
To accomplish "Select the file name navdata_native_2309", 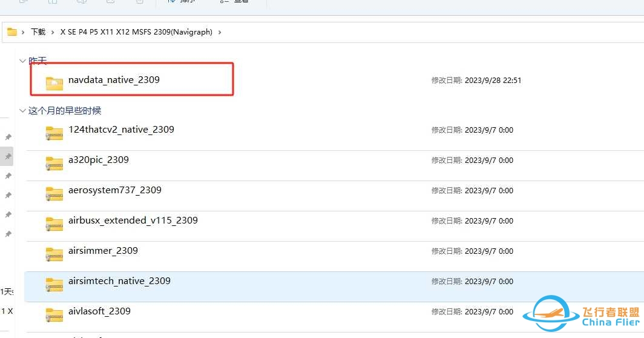I will (x=114, y=80).
